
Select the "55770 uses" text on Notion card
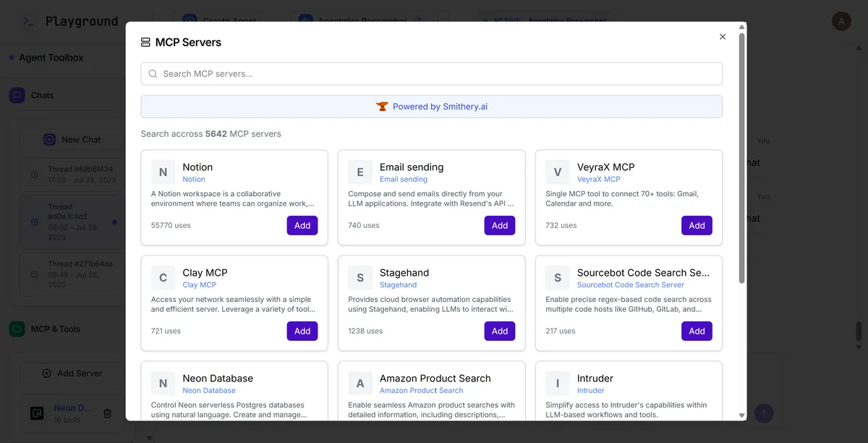click(x=171, y=226)
